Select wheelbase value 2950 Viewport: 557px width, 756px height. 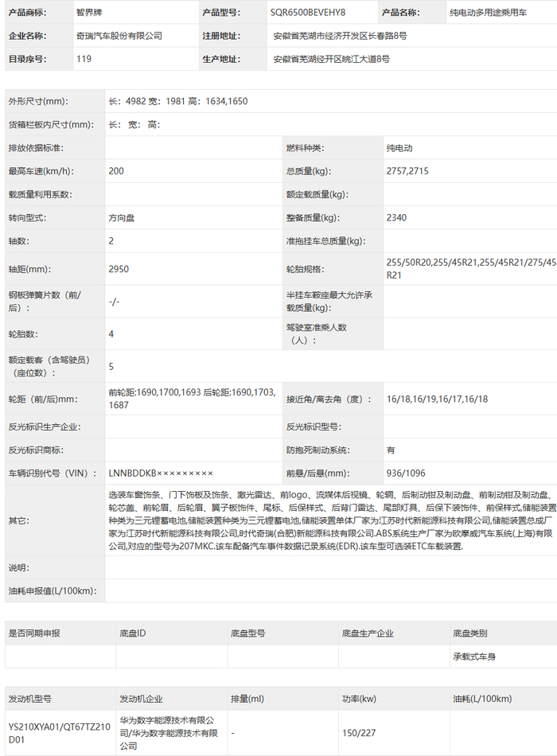(119, 269)
